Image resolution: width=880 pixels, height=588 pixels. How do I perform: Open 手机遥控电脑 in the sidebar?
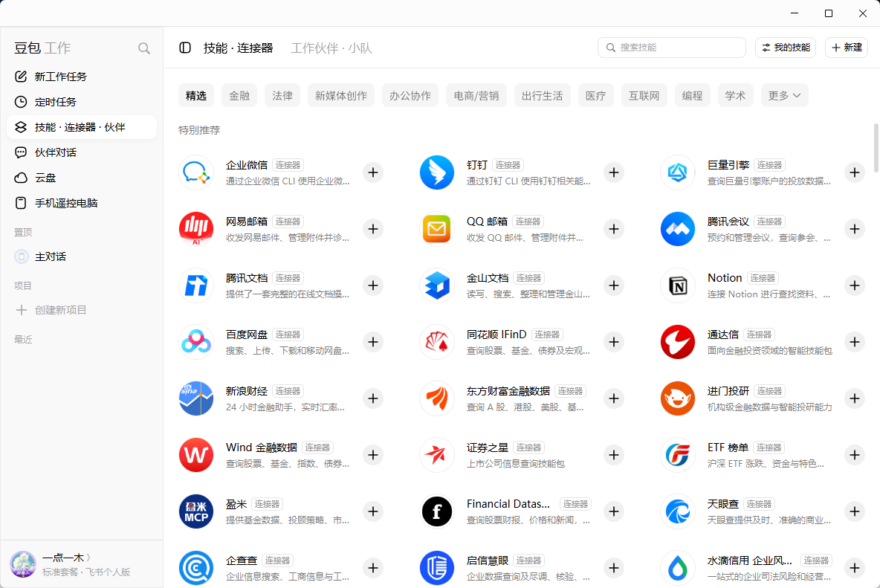pyautogui.click(x=81, y=203)
